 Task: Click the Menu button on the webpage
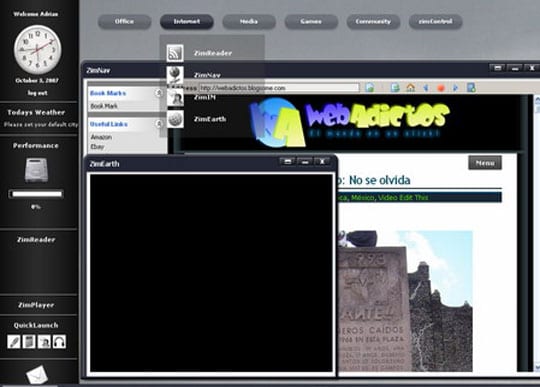[x=485, y=163]
